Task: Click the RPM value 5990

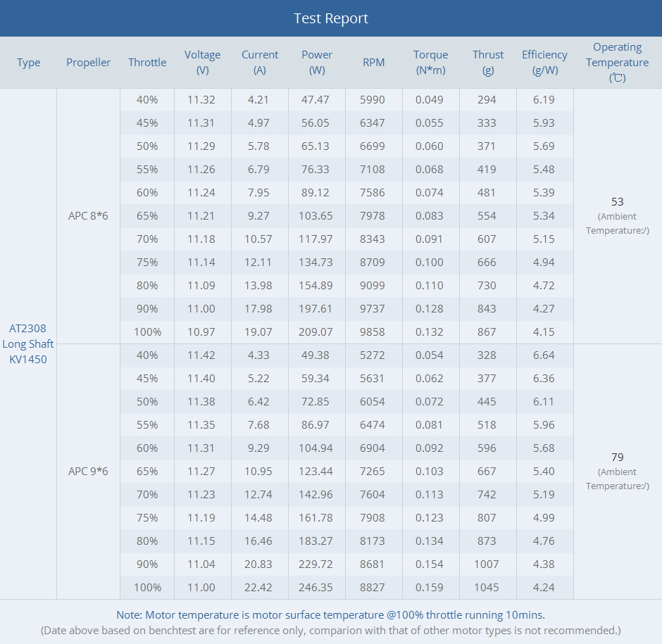Action: coord(373,100)
